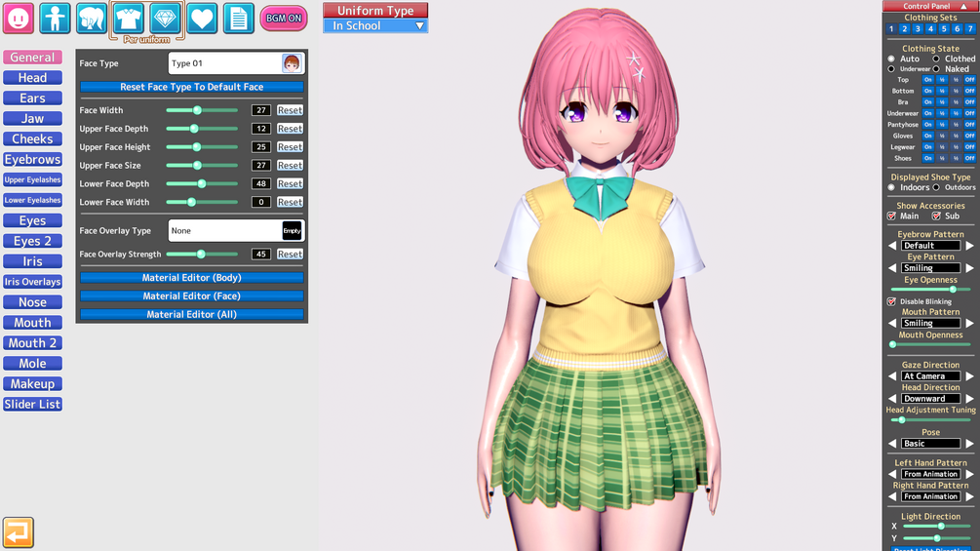
Task: Open the Accessories diamond icon
Action: coord(165,19)
